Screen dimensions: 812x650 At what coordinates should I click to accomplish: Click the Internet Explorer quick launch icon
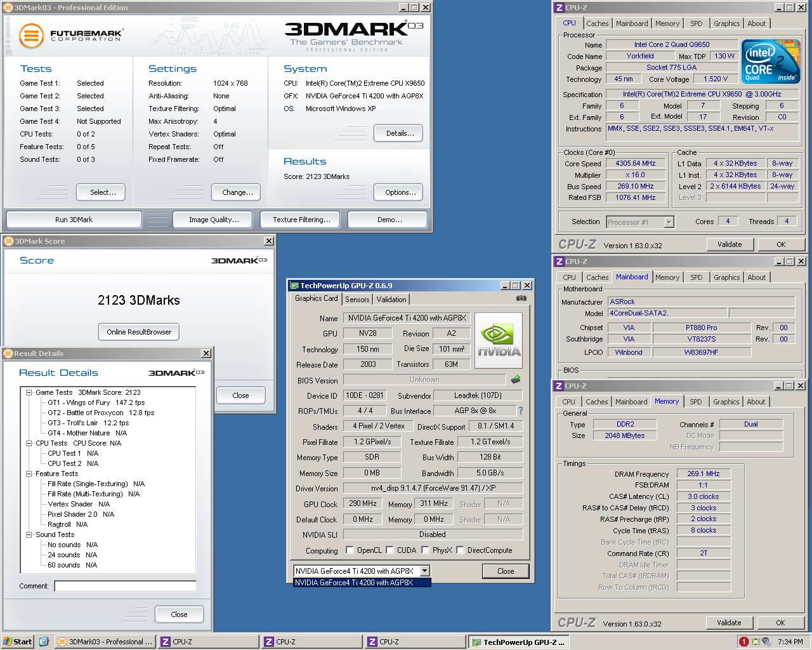click(44, 642)
